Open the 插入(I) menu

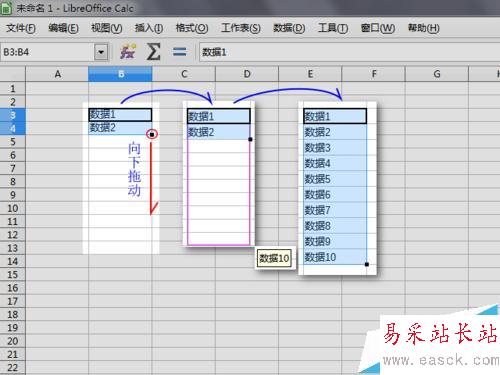[149, 28]
